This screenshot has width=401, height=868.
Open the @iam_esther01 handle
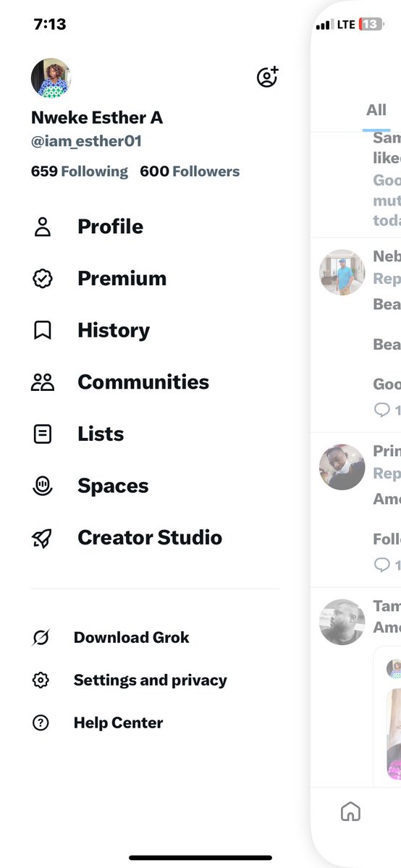(86, 142)
